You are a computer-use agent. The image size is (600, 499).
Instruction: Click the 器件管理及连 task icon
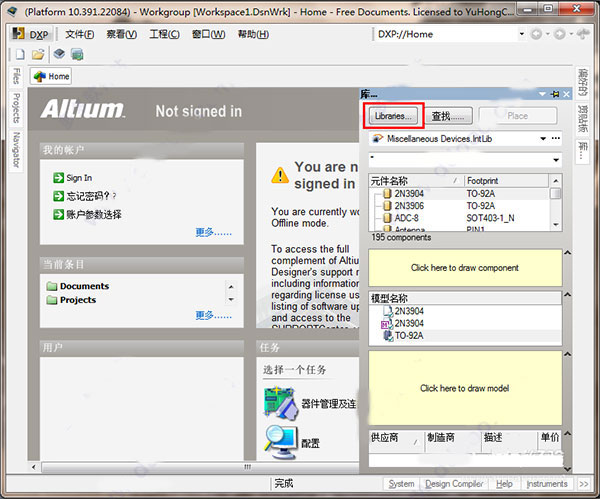[280, 403]
